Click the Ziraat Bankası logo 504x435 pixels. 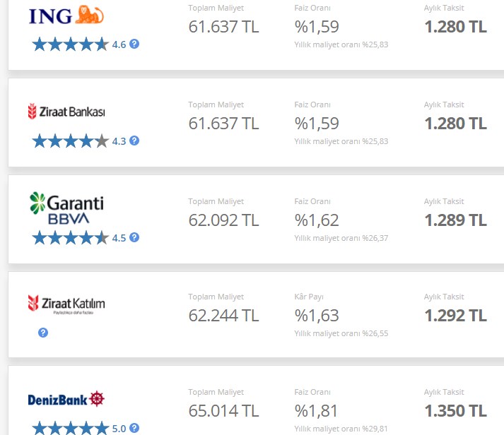tap(66, 112)
